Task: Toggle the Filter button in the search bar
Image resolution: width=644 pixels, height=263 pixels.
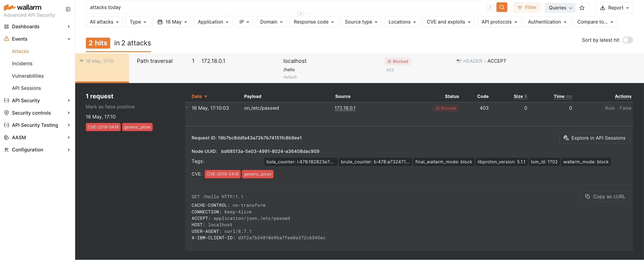Action: pyautogui.click(x=527, y=7)
